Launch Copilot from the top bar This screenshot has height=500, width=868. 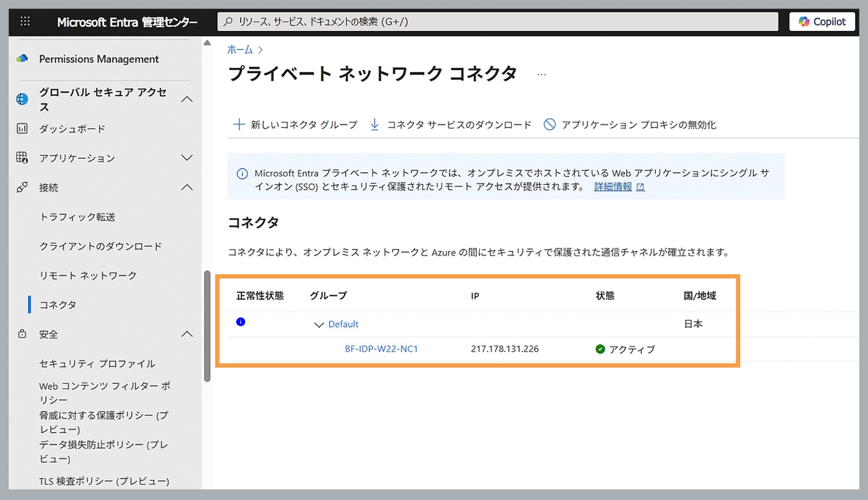[x=822, y=21]
